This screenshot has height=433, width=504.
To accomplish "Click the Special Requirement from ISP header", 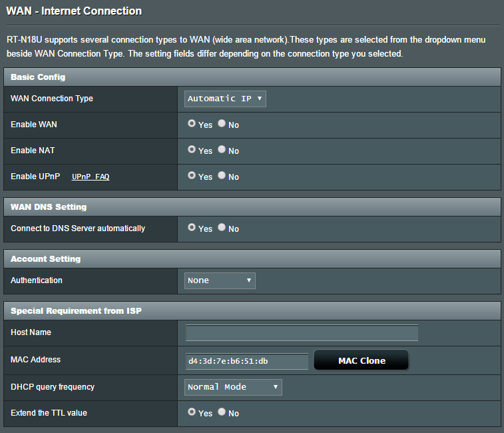I will point(76,311).
